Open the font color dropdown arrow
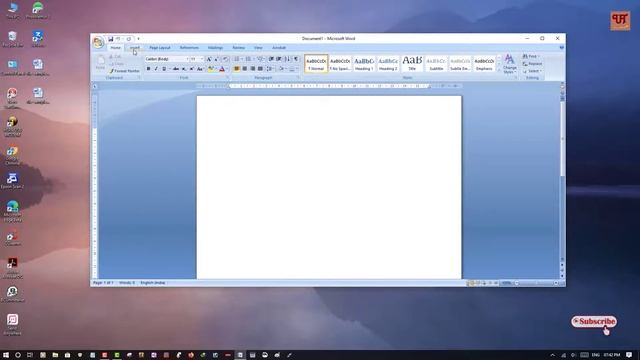The width and height of the screenshot is (640, 360). click(227, 69)
